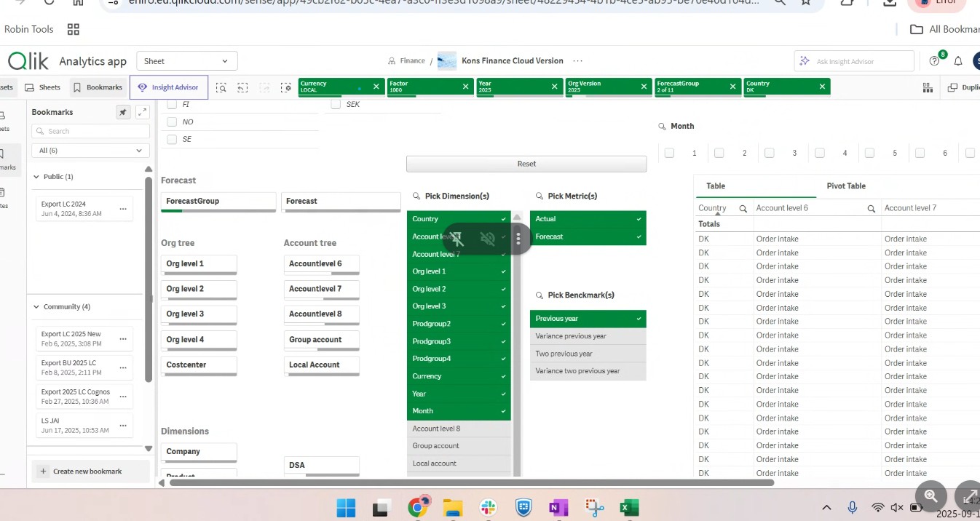Open Excel from the taskbar
980x521 pixels.
pyautogui.click(x=629, y=508)
